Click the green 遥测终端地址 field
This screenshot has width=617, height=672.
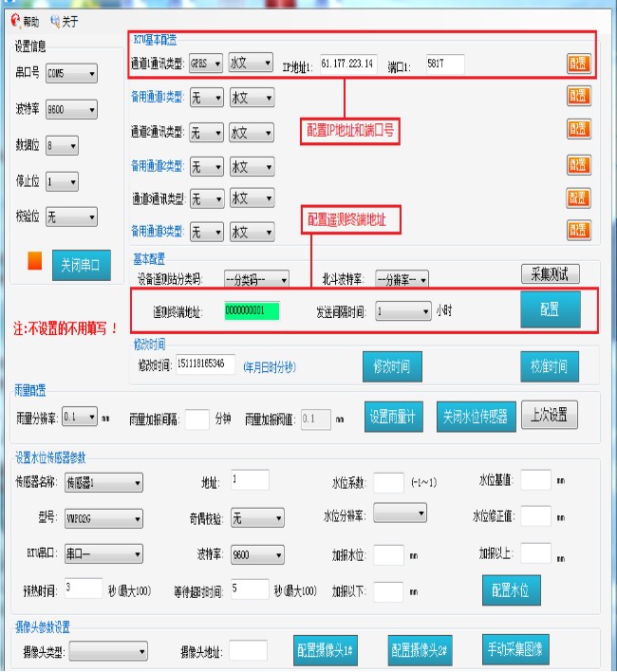tap(252, 310)
